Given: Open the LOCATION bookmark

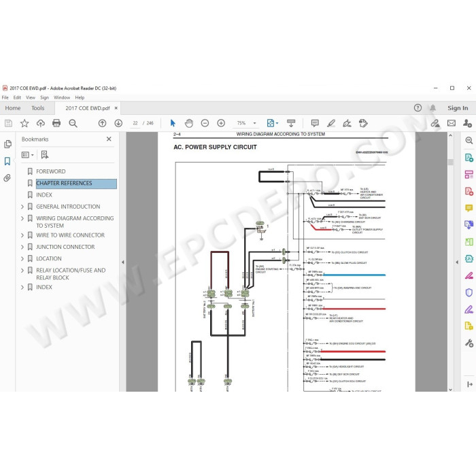Looking at the screenshot, I should coord(49,258).
